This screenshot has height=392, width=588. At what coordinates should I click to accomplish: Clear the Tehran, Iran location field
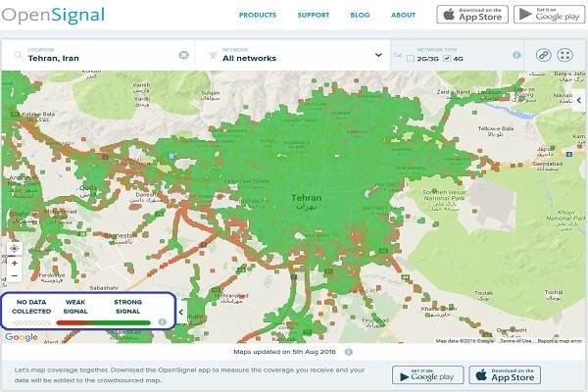183,56
